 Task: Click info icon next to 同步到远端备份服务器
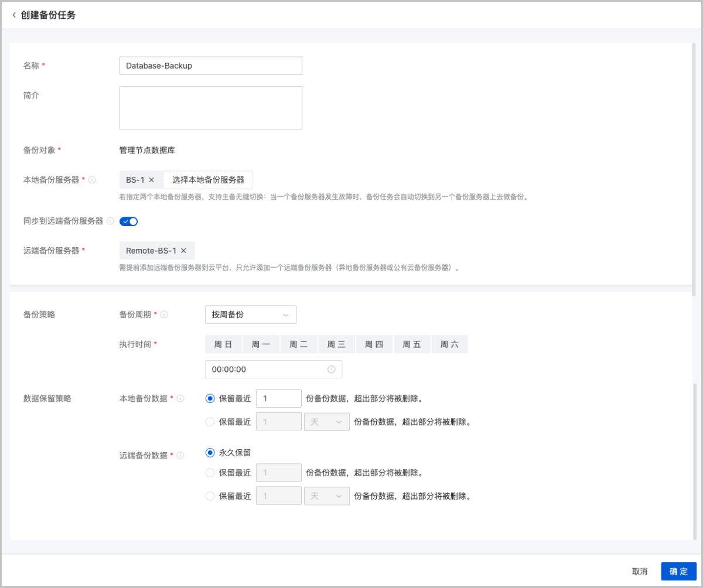tap(111, 221)
